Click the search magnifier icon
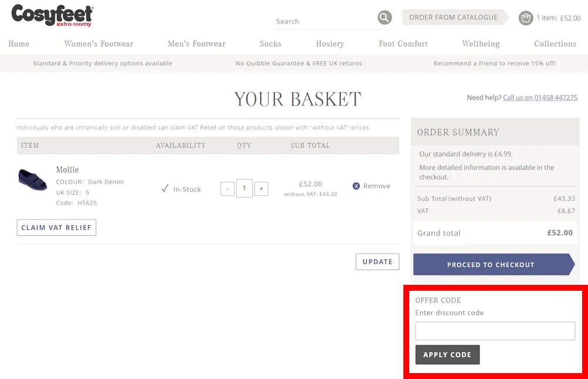Image resolution: width=588 pixels, height=379 pixels. tap(385, 17)
